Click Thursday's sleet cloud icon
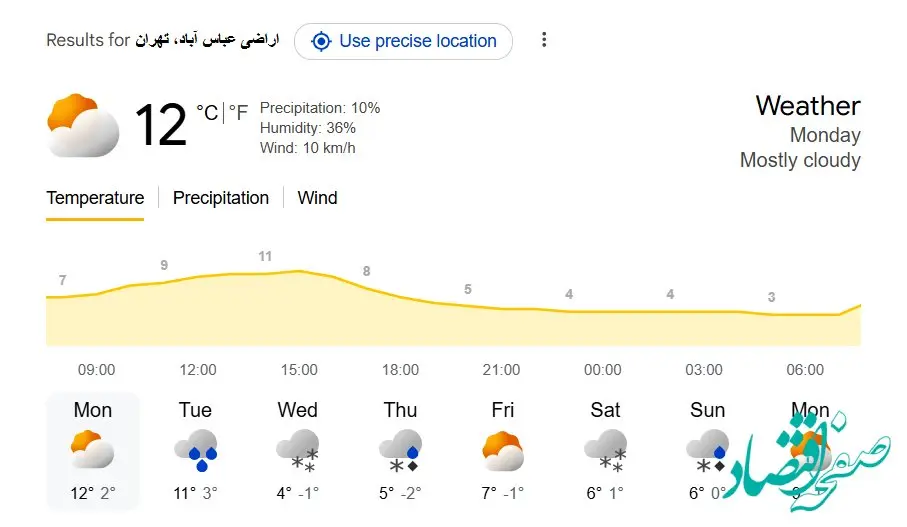 400,451
